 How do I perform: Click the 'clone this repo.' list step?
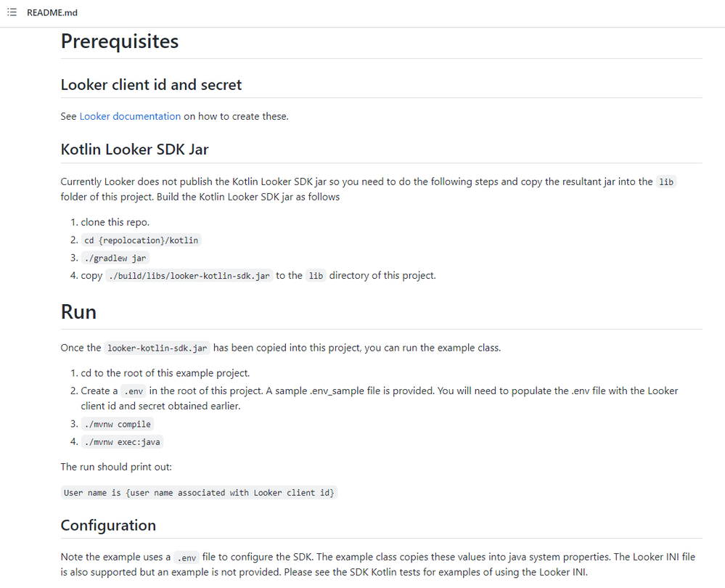click(115, 223)
